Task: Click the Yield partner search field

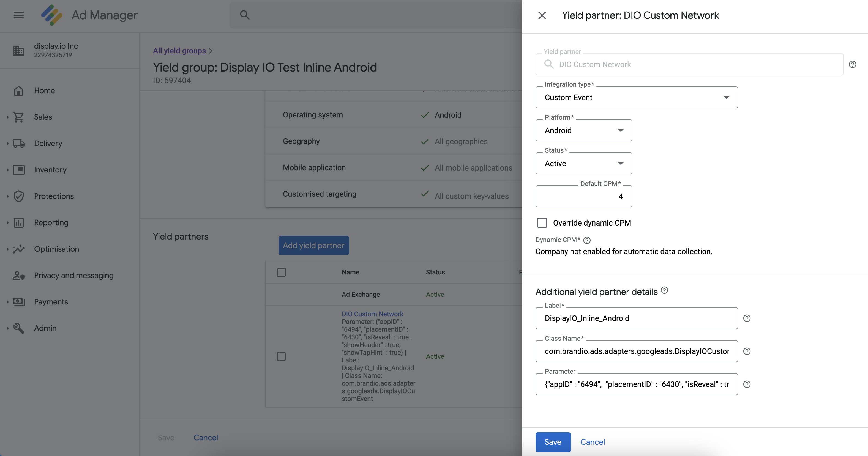Action: point(689,64)
